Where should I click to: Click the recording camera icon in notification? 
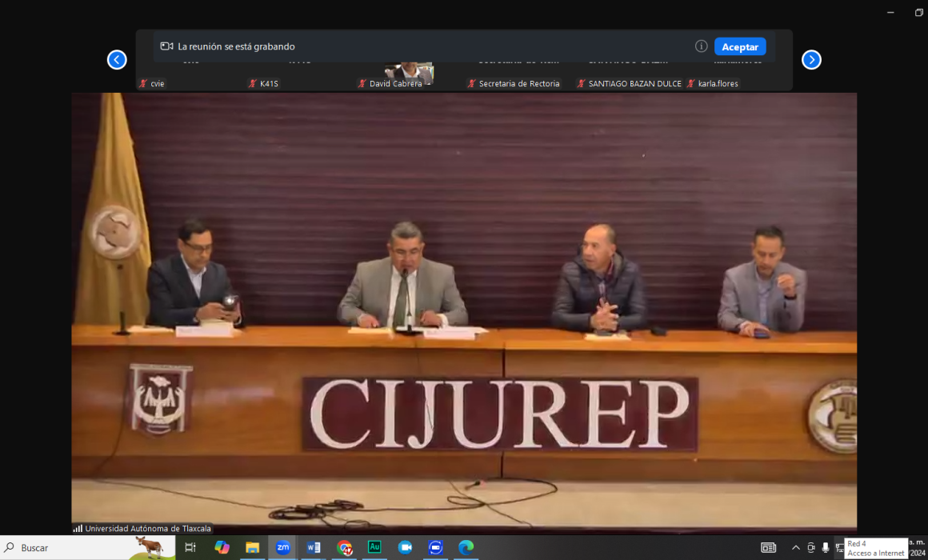click(x=167, y=46)
